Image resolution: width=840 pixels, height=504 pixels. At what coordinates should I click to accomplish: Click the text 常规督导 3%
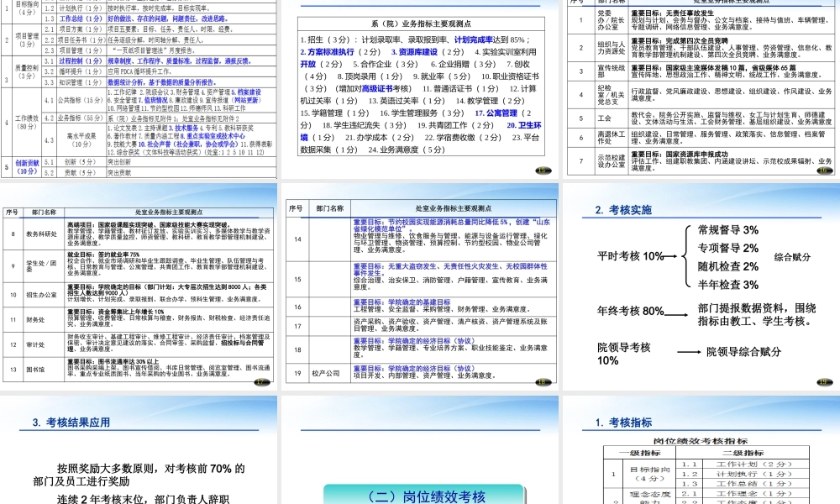pos(728,230)
